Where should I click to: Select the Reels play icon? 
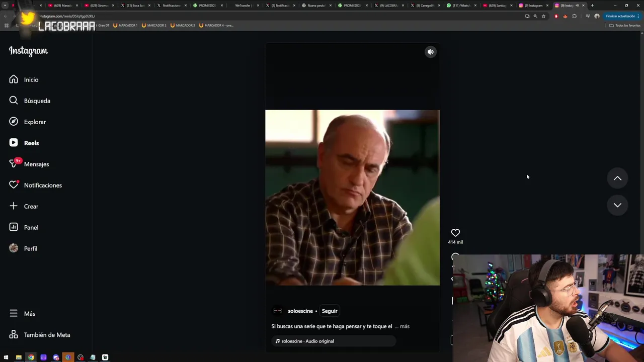pos(14,143)
